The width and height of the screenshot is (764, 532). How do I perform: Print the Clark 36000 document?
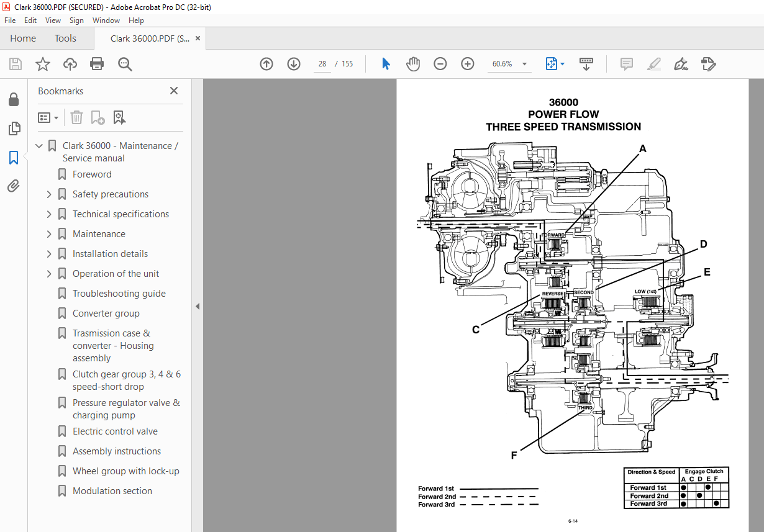[x=97, y=63]
